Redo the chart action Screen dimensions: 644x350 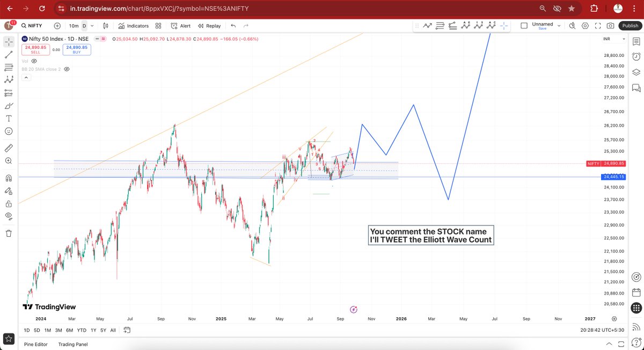[x=246, y=26]
